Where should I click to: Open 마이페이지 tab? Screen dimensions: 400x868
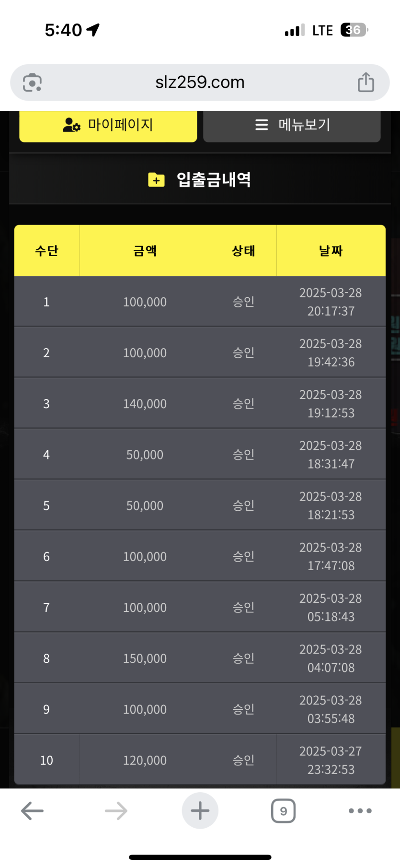coord(108,125)
